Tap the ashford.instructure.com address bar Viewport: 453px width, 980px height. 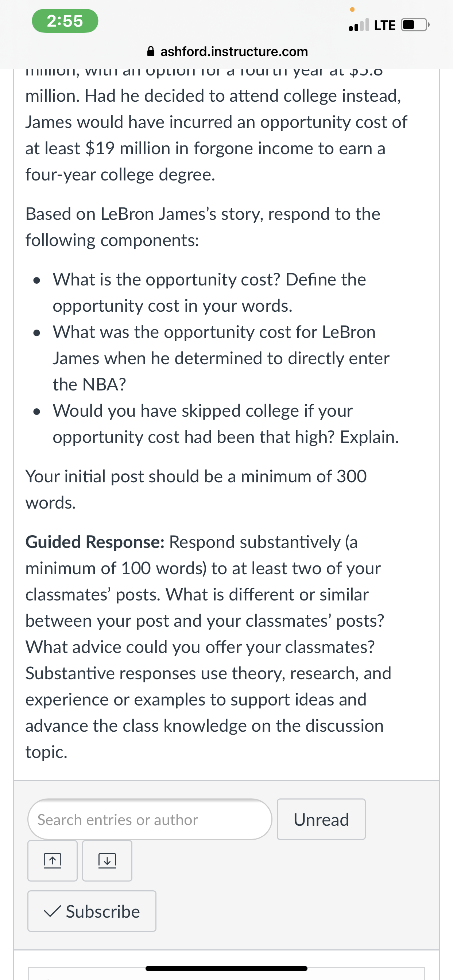pyautogui.click(x=227, y=51)
